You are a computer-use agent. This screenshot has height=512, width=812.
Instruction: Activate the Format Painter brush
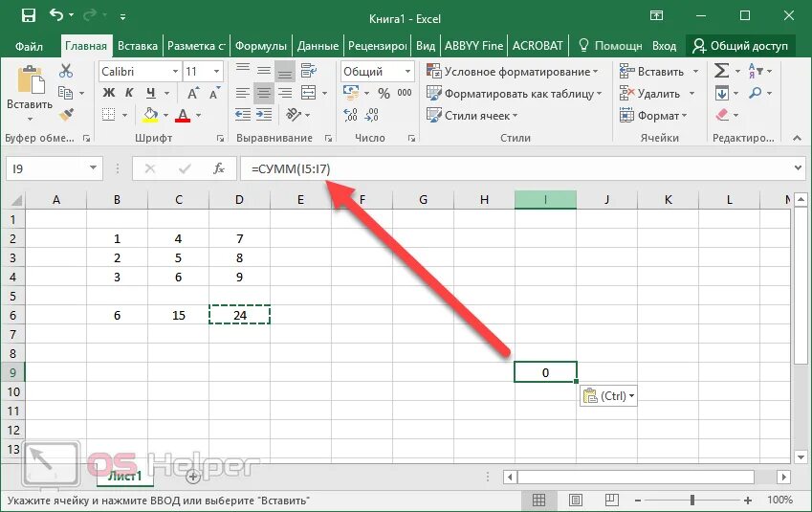tap(66, 115)
